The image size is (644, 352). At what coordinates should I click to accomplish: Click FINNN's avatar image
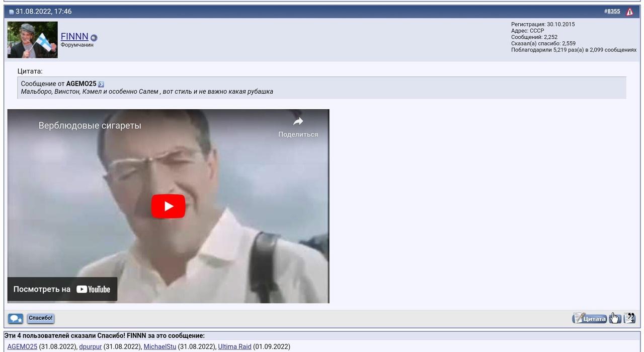pyautogui.click(x=33, y=40)
